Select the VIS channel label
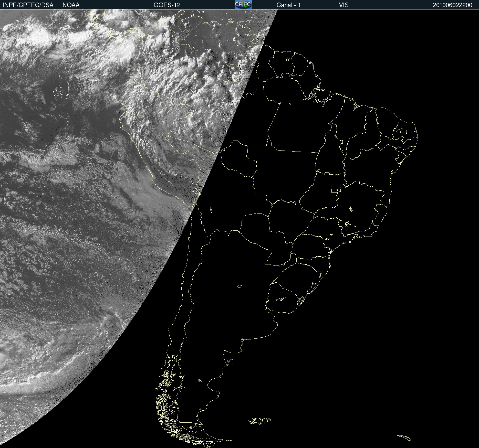Viewport: 479px width, 448px height. coord(344,5)
